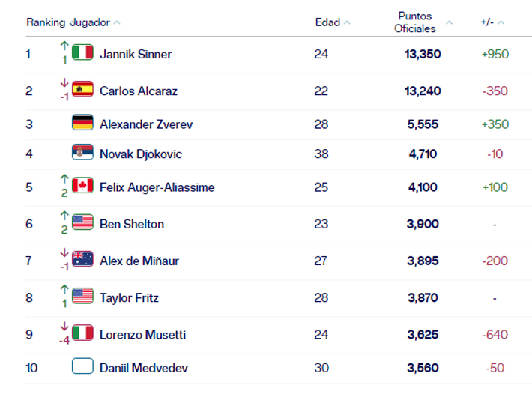
Task: Click the blank flag beside Daniil Medvedev
Action: pyautogui.click(x=82, y=367)
